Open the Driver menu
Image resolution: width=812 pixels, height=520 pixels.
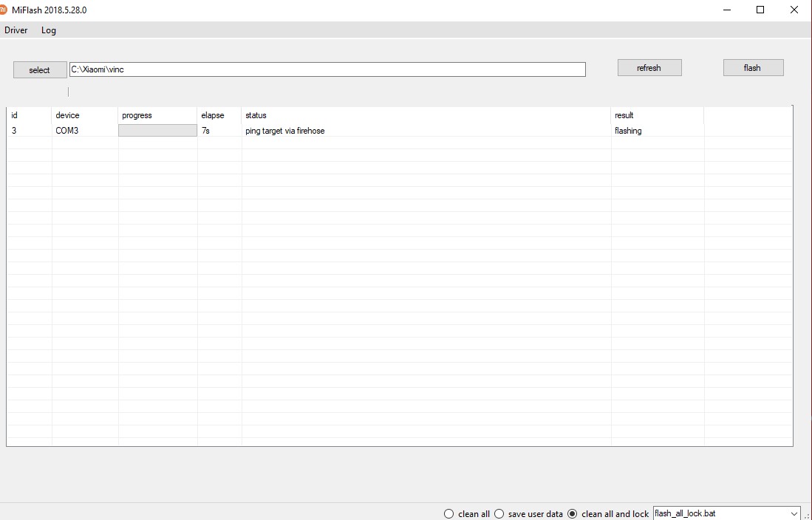pos(16,30)
